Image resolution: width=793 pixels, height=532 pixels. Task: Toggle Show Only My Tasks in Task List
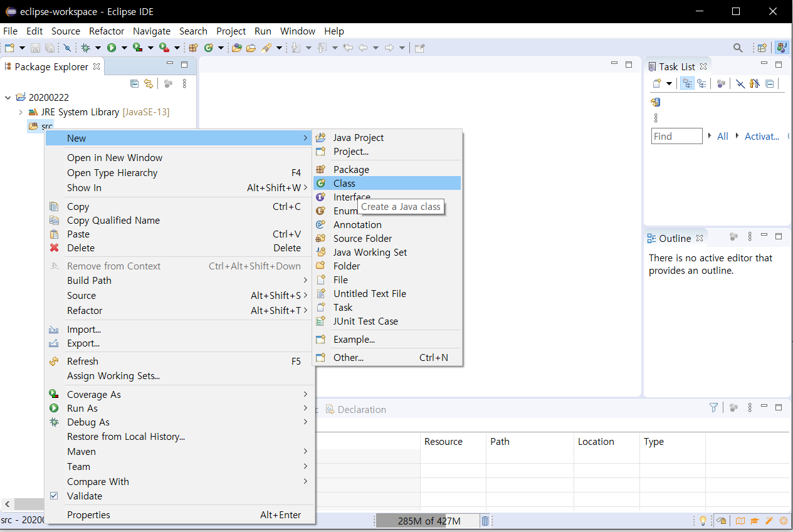tap(754, 83)
